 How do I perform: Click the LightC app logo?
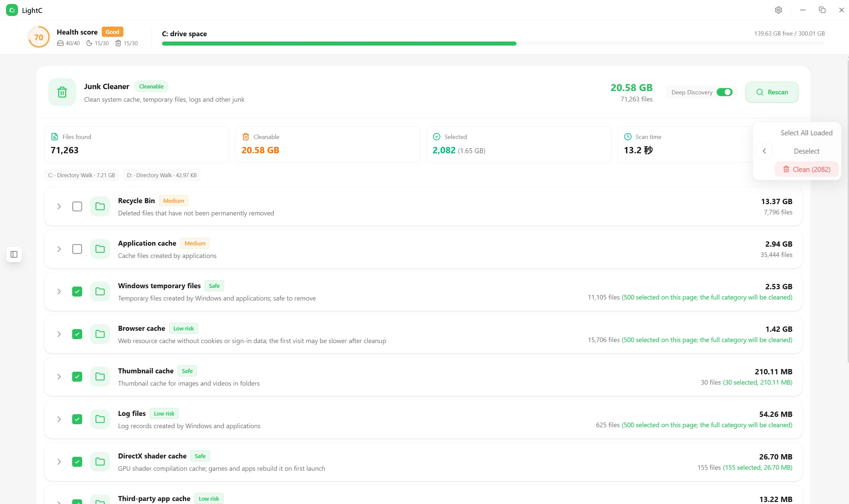[x=12, y=10]
